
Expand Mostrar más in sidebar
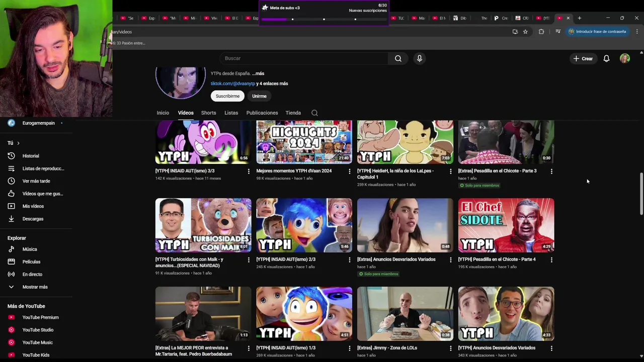click(x=35, y=287)
